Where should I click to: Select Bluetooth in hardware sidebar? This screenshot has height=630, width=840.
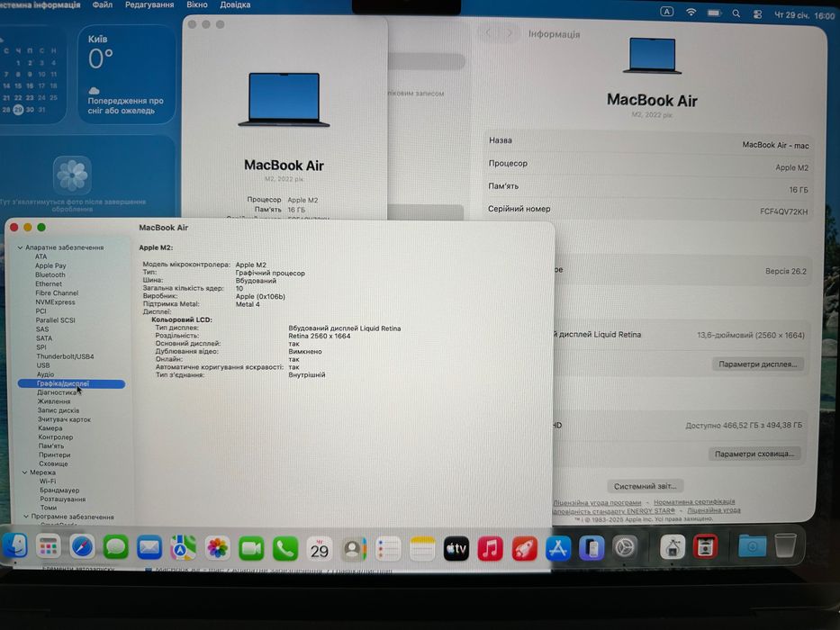50,274
